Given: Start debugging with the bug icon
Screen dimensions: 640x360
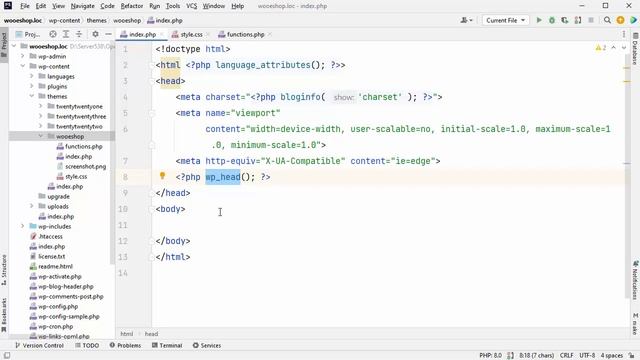Looking at the screenshot, I should coord(552,20).
